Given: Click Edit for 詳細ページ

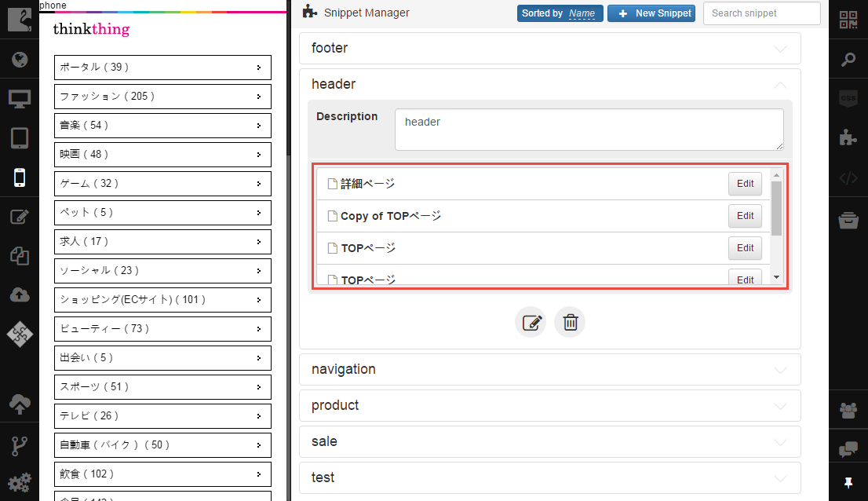Looking at the screenshot, I should tap(745, 184).
